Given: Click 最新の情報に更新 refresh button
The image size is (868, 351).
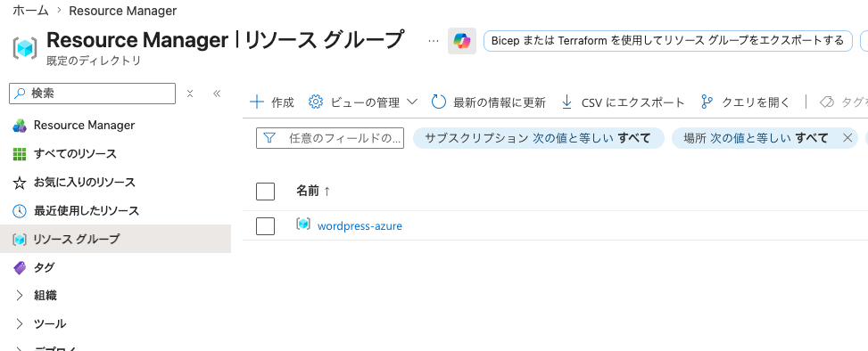Looking at the screenshot, I should 489,102.
